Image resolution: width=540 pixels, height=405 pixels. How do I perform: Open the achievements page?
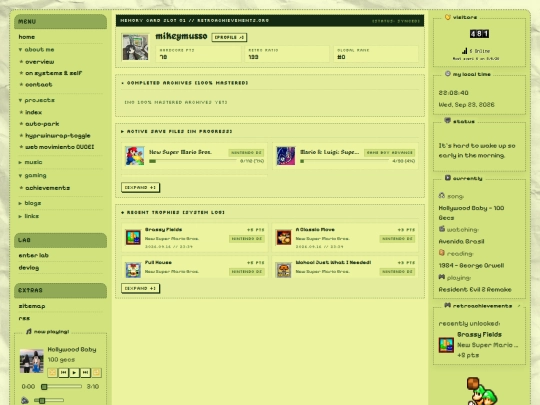47,188
